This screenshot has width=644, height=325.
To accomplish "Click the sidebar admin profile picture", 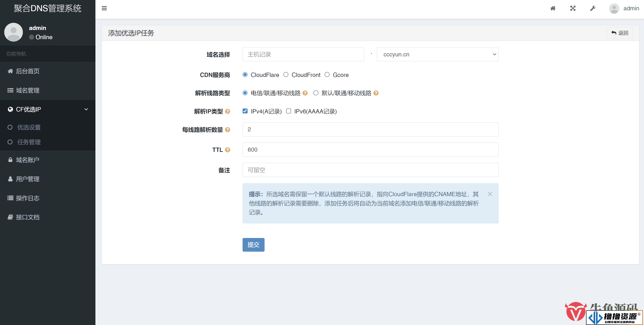I will tap(13, 32).
